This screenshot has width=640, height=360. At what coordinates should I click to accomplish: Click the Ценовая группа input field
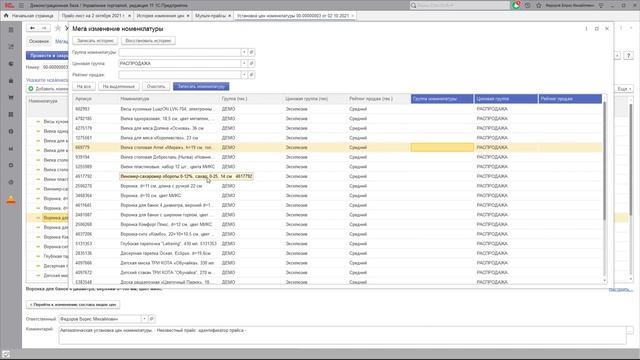[x=179, y=63]
